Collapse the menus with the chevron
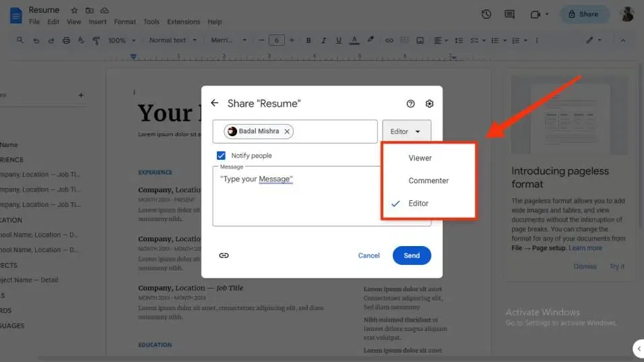 click(623, 40)
